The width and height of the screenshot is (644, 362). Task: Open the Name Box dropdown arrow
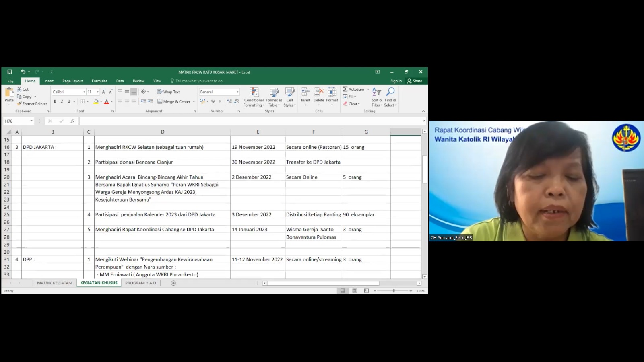[x=31, y=121]
